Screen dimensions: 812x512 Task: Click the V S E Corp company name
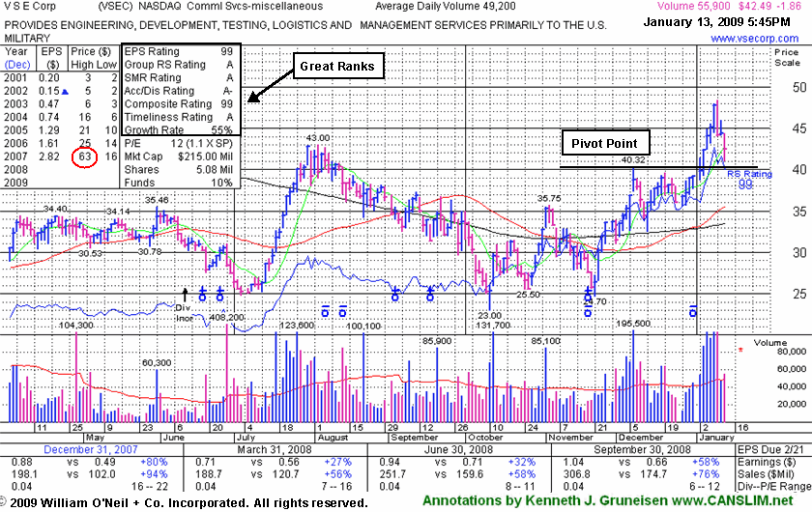click(x=30, y=6)
